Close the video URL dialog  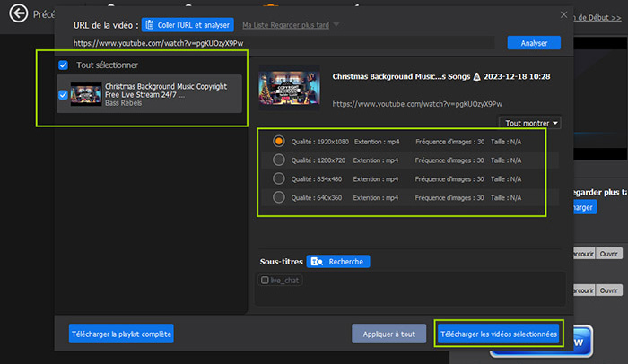click(563, 15)
